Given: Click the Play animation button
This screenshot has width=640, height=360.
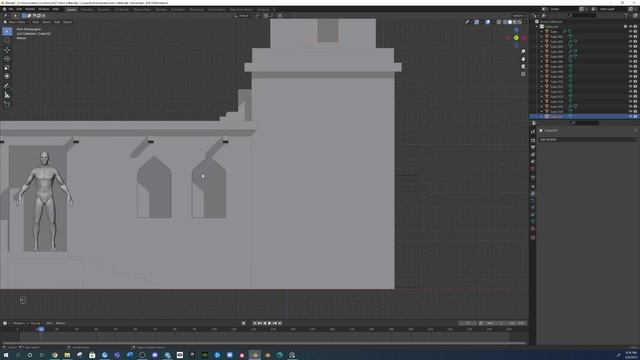Looking at the screenshot, I should (x=269, y=323).
